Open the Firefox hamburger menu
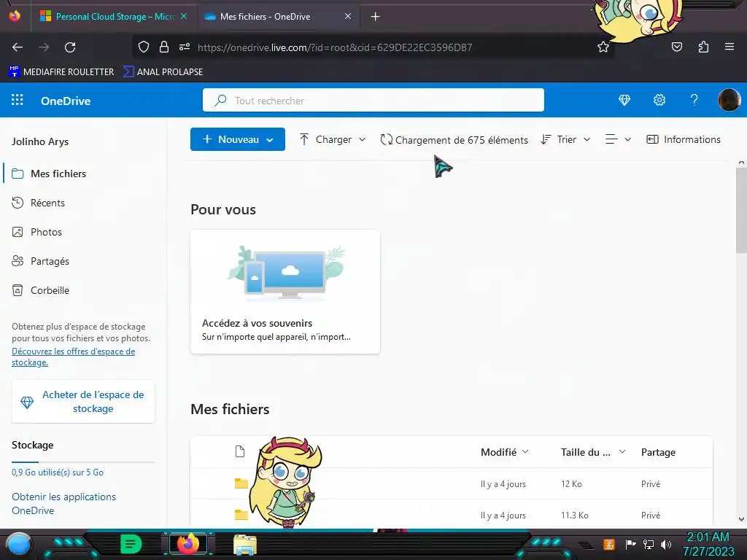Screen dimensions: 747x560 pos(729,47)
